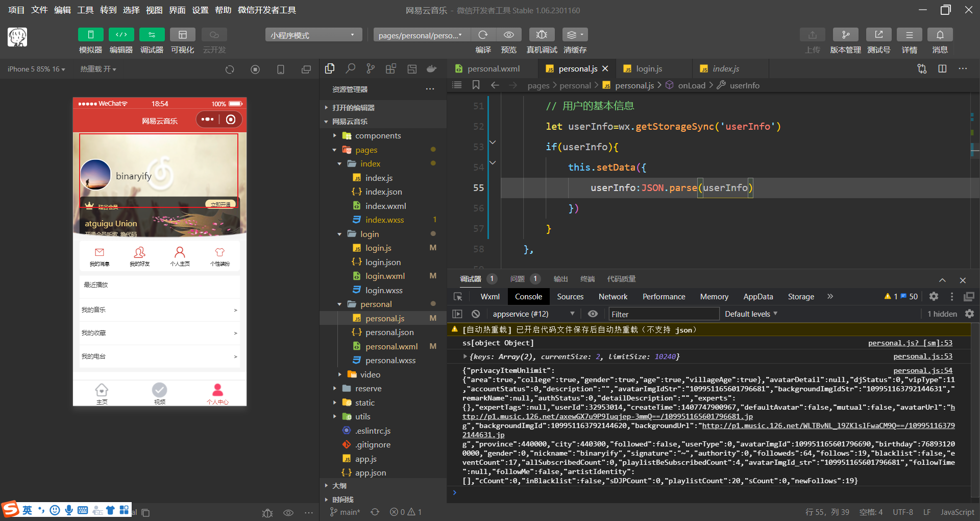Tap the simulator 视频 bottom tab
Screen dimensions: 980x521
tap(159, 393)
